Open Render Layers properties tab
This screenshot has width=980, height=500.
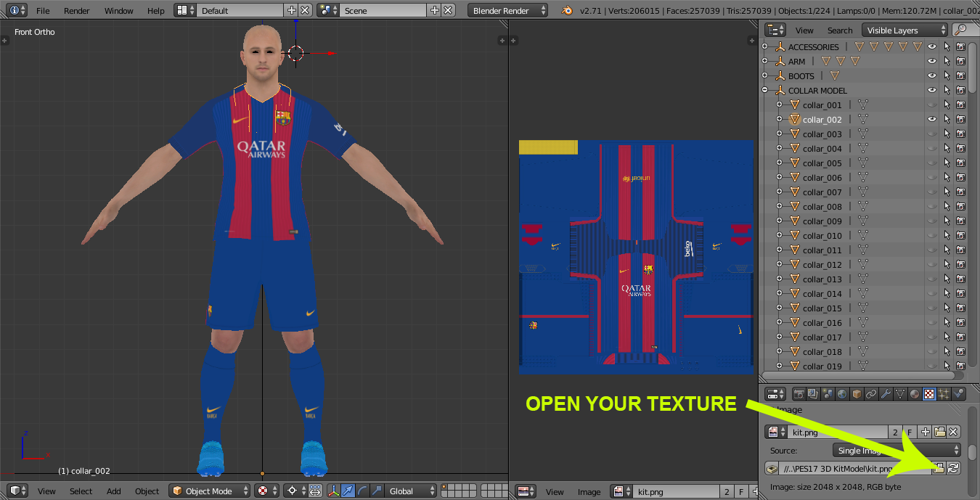pos(813,394)
